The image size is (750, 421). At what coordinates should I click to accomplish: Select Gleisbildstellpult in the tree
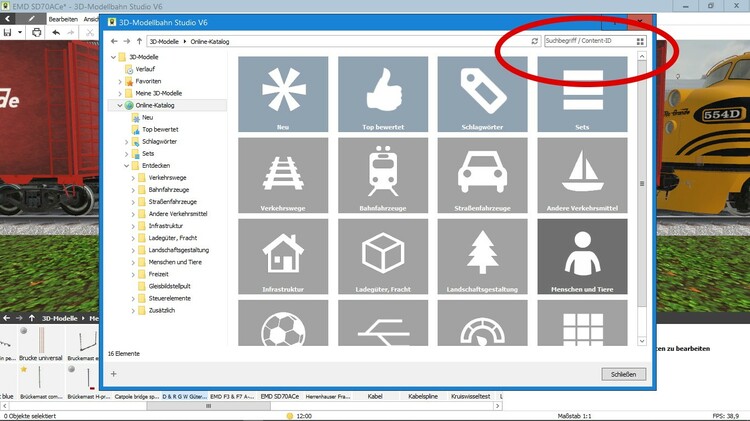tap(169, 286)
